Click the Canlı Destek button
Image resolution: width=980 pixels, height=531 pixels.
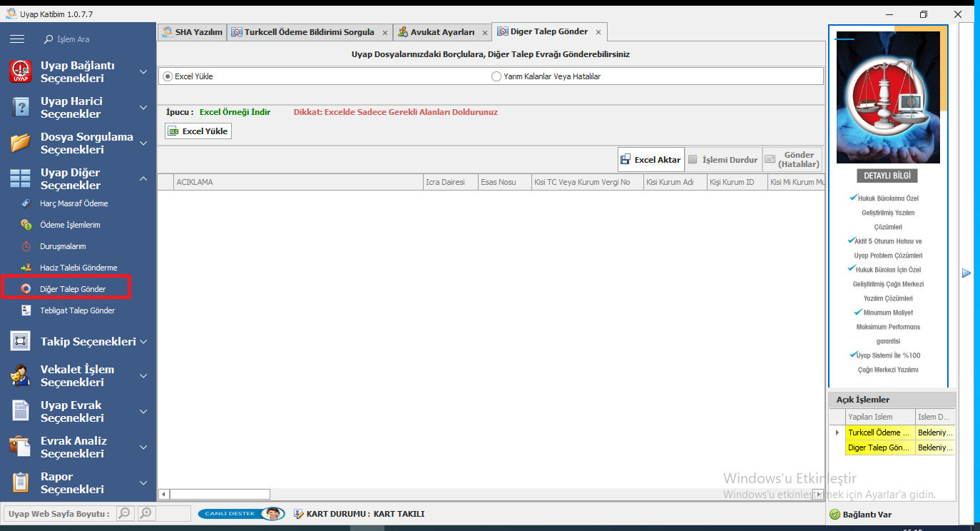click(240, 514)
